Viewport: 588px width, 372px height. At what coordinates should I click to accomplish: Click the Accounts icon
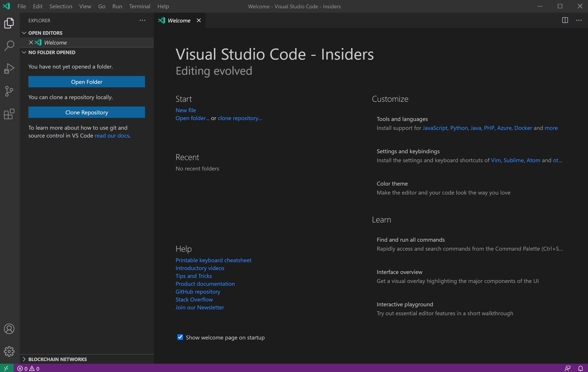(9, 329)
